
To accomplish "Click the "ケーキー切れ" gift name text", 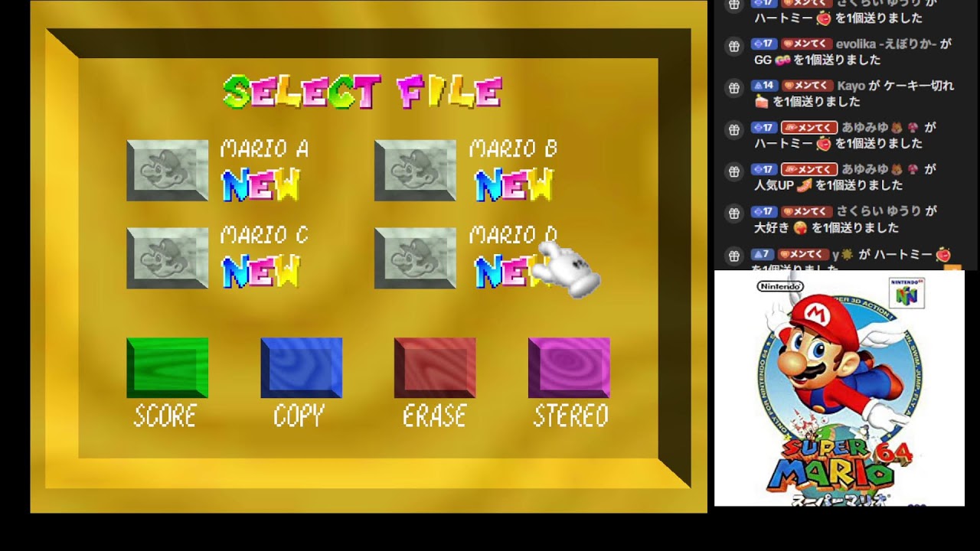I will tap(919, 86).
